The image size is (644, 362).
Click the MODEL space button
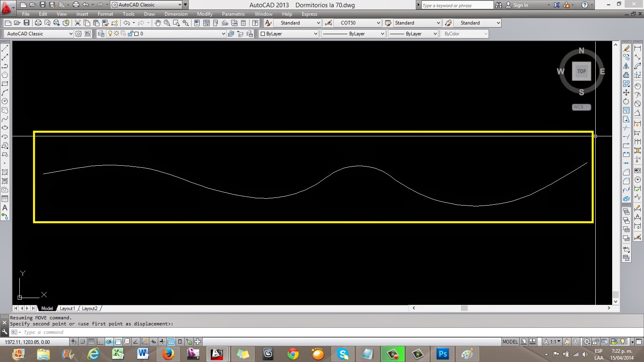tap(510, 341)
